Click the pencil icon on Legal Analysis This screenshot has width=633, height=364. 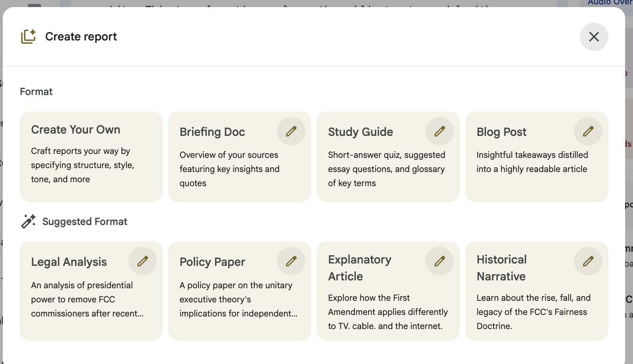click(143, 261)
